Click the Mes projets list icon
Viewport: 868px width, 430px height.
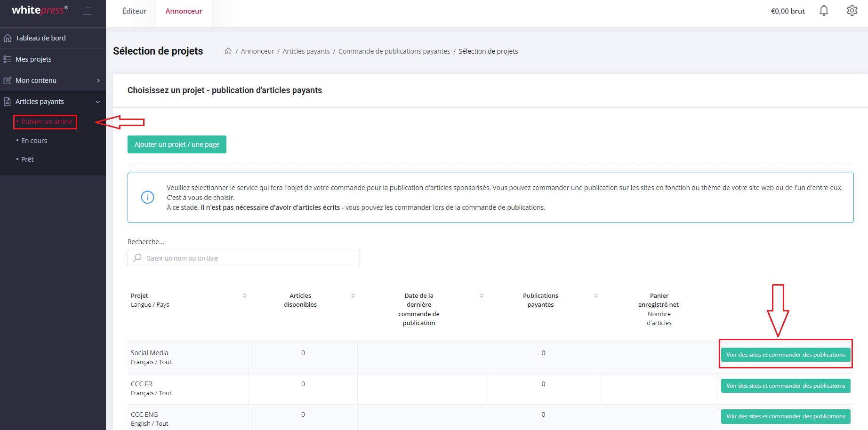point(8,59)
